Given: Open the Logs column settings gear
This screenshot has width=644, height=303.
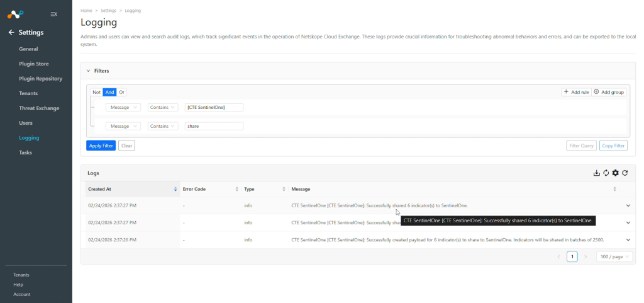Looking at the screenshot, I should (x=615, y=173).
